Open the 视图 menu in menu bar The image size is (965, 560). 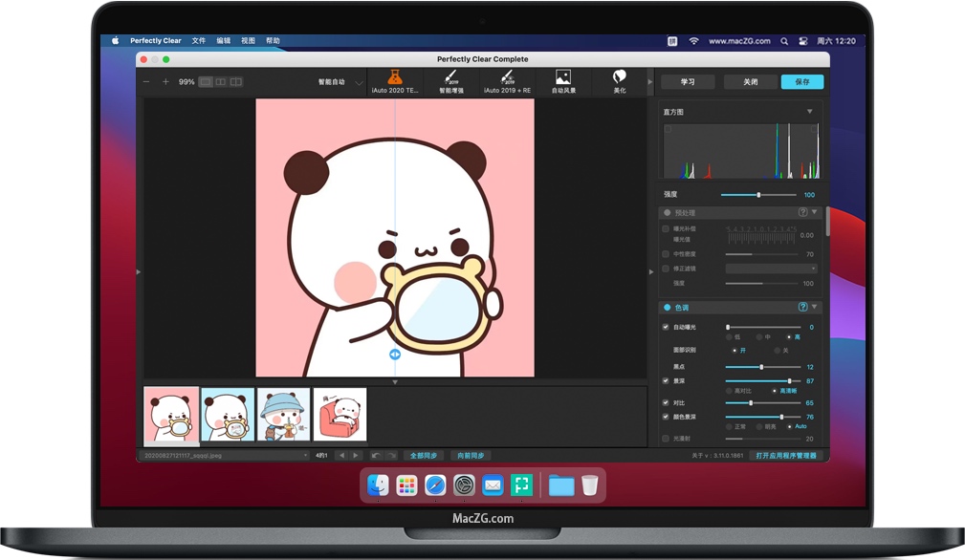pyautogui.click(x=249, y=41)
